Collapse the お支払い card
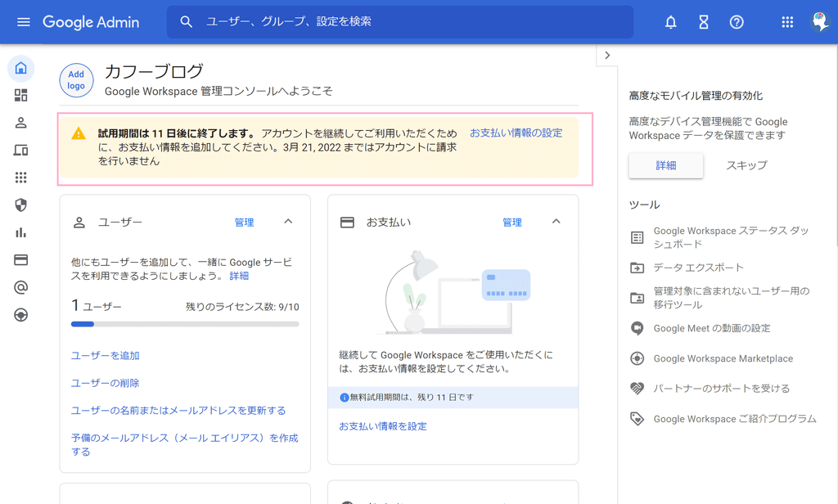This screenshot has height=504, width=838. [556, 221]
